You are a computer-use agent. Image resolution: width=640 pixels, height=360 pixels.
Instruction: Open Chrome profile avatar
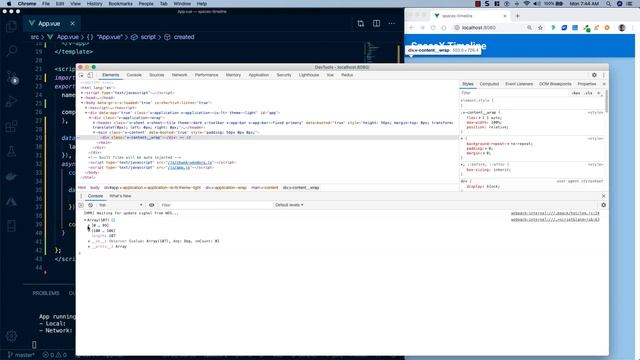(x=622, y=28)
